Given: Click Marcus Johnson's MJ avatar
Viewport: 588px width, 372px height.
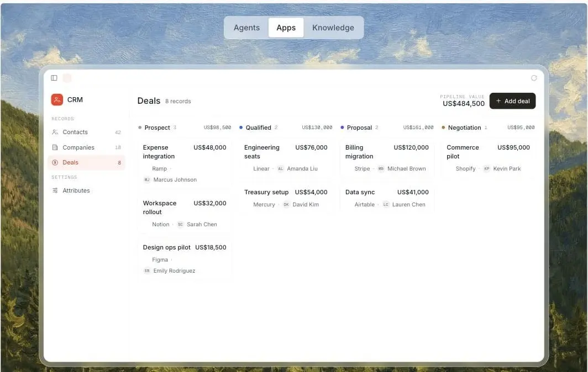Looking at the screenshot, I should pos(147,179).
